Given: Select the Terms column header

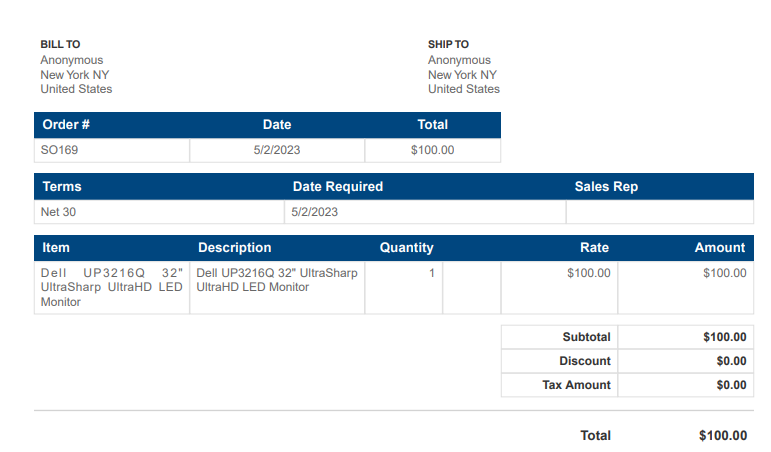Looking at the screenshot, I should (62, 186).
